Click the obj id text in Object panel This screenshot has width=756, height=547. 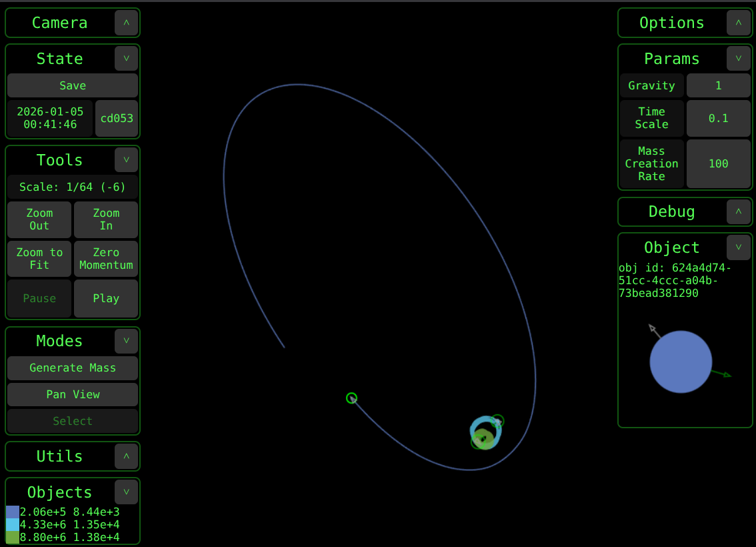click(x=675, y=281)
